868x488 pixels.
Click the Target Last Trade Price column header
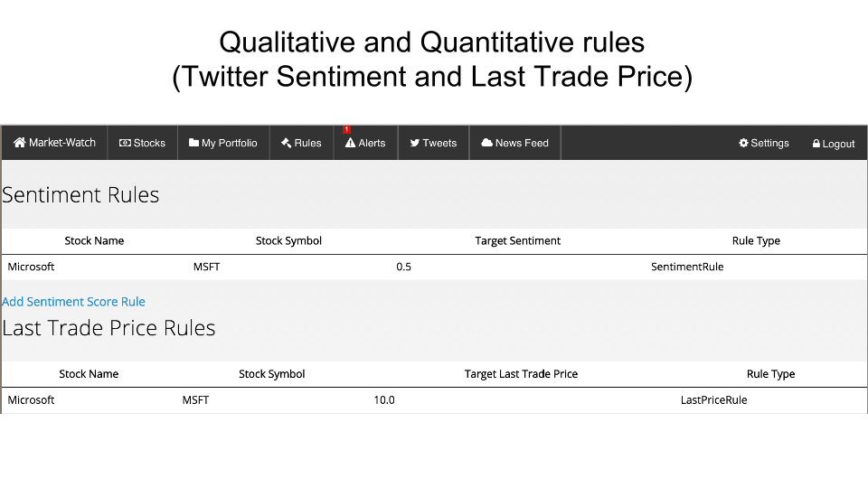[521, 374]
